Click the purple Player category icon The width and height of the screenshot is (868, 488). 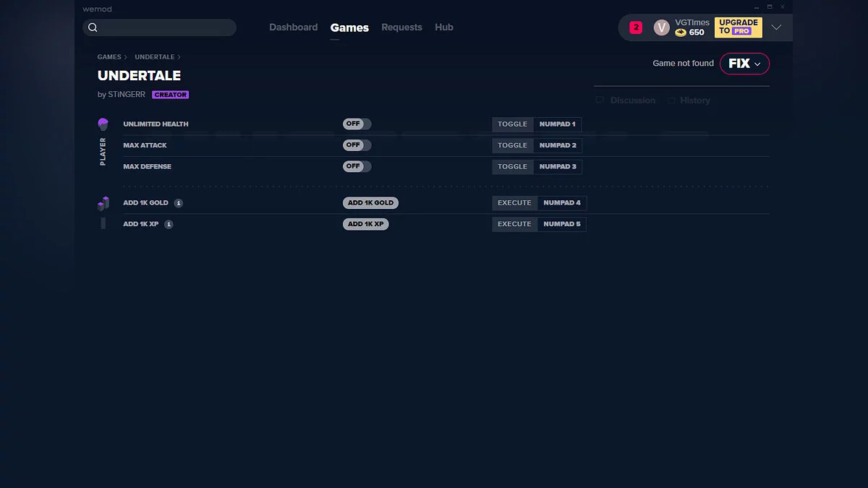103,124
